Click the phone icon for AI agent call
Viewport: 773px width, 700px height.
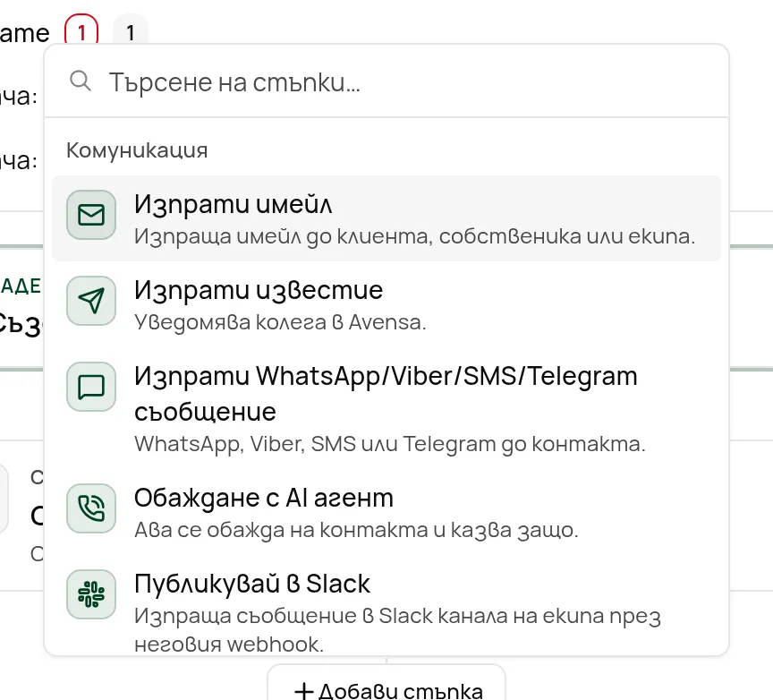(x=91, y=508)
